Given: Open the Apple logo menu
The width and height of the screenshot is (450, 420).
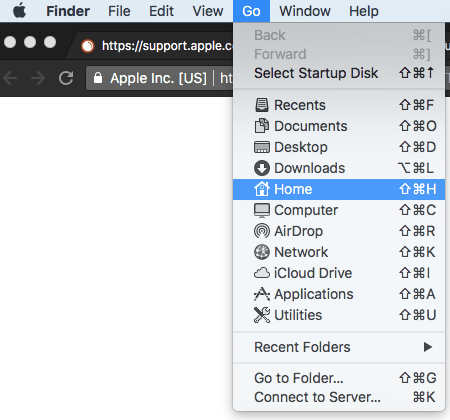Looking at the screenshot, I should pyautogui.click(x=19, y=11).
